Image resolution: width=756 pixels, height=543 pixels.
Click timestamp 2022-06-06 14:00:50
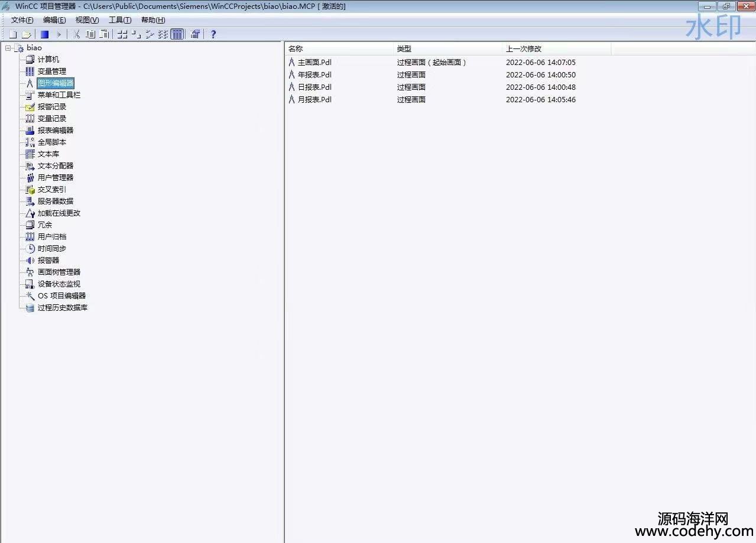click(x=541, y=75)
